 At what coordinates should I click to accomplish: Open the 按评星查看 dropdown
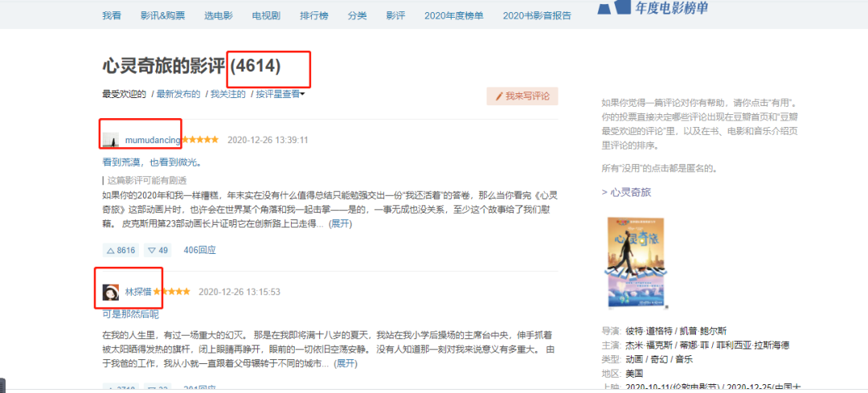tap(280, 94)
